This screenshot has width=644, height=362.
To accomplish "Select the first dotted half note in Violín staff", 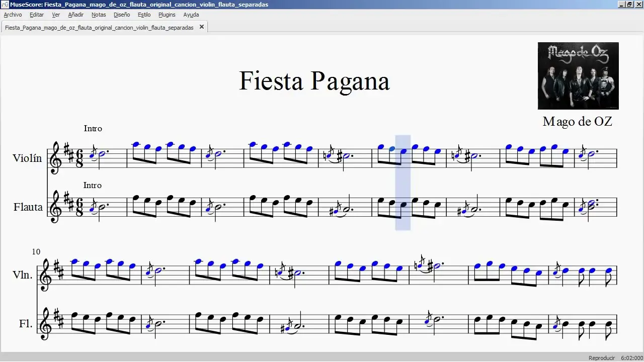I will pyautogui.click(x=103, y=154).
